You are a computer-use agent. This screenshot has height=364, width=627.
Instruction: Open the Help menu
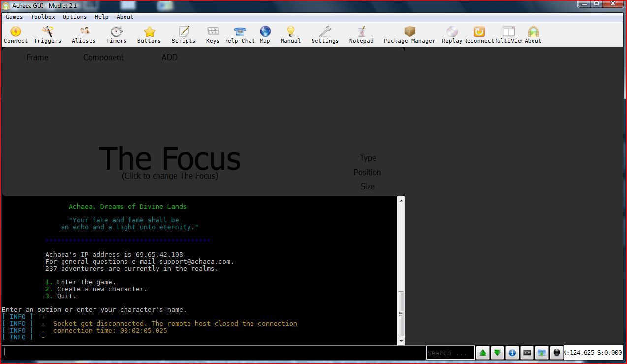[x=101, y=17]
